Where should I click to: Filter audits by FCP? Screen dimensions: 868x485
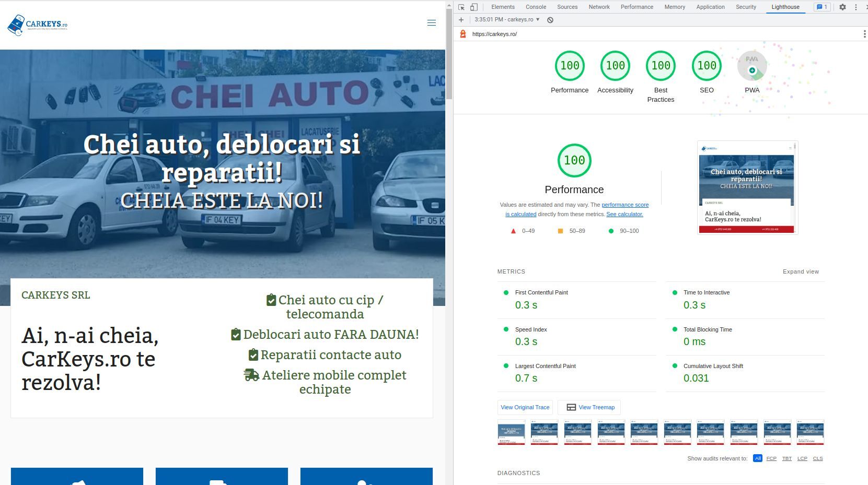pos(771,458)
